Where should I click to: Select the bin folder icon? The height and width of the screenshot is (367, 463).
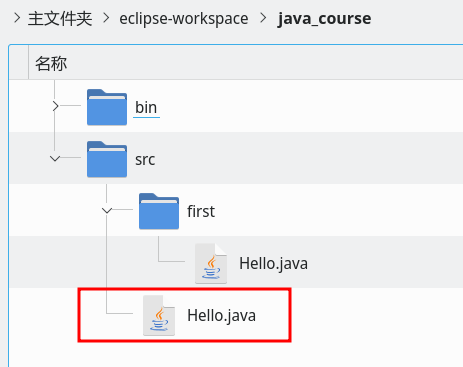107,107
